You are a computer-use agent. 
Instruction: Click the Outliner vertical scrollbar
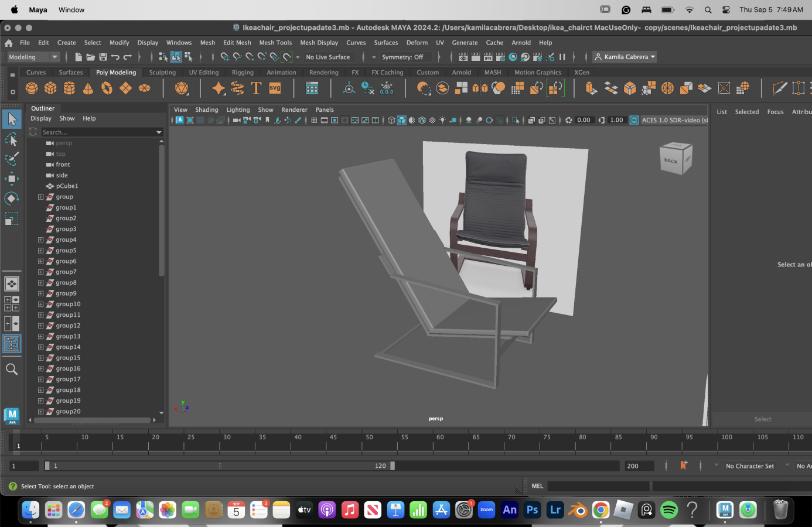[x=162, y=210]
